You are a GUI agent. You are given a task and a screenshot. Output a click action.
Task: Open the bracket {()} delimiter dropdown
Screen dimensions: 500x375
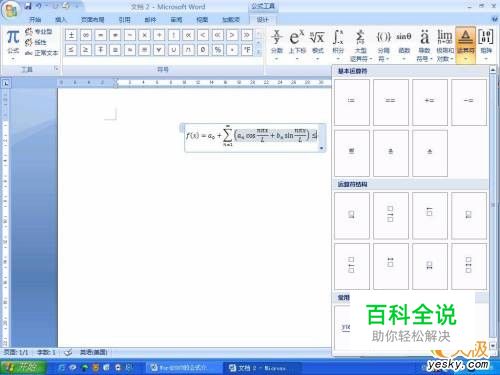[383, 45]
